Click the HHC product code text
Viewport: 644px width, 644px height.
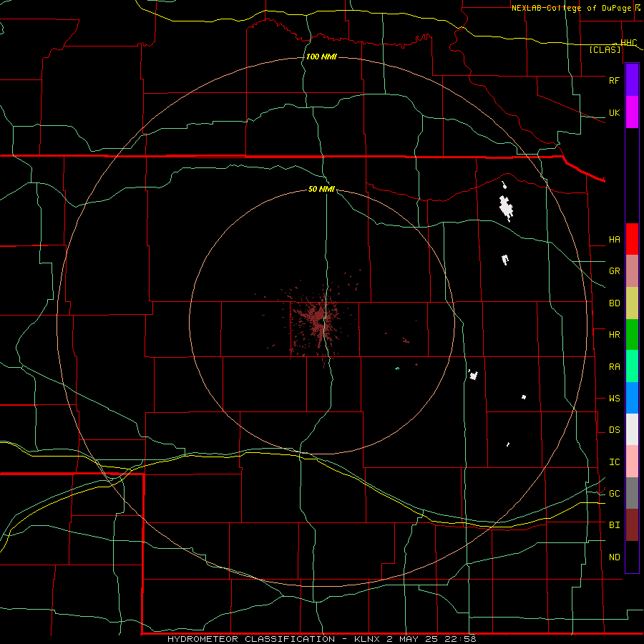pyautogui.click(x=628, y=43)
